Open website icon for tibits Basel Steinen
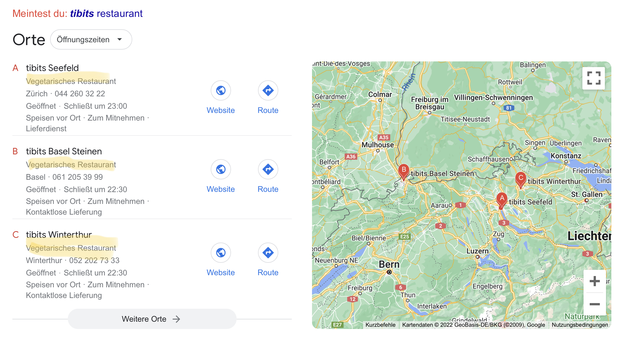644x338 pixels. 221,169
